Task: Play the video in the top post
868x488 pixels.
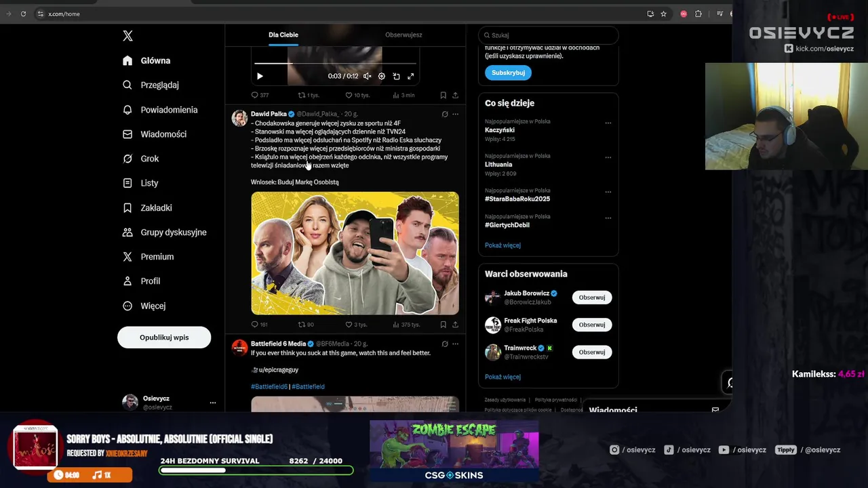Action: pyautogui.click(x=260, y=76)
